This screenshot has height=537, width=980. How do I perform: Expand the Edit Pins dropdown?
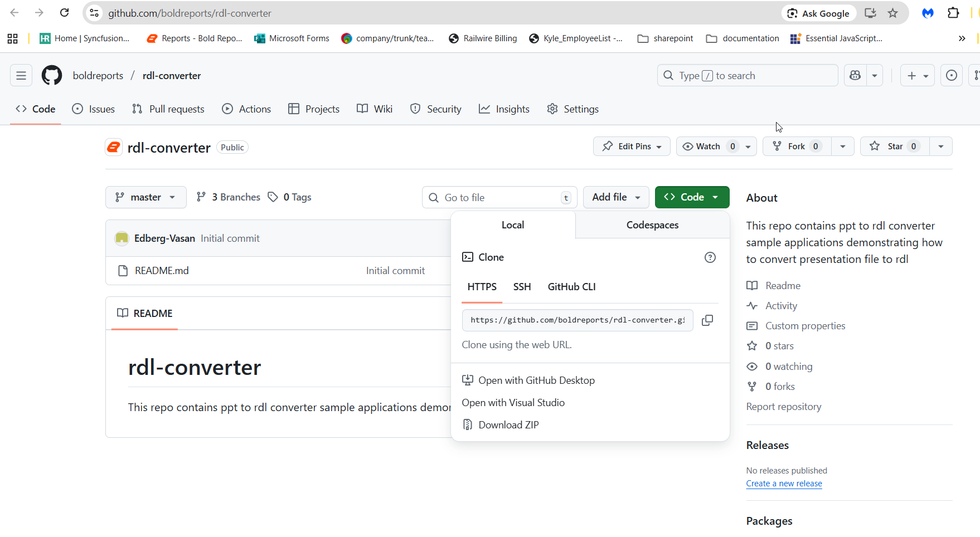pyautogui.click(x=632, y=147)
